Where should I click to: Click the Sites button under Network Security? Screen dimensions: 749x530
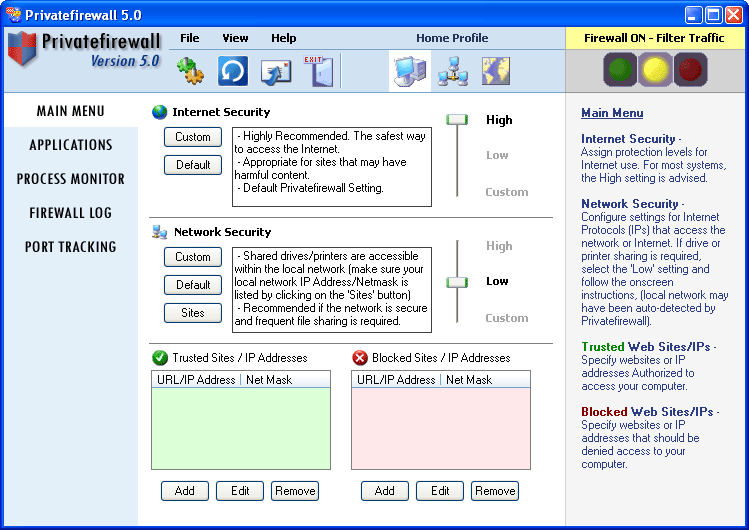pos(193,313)
